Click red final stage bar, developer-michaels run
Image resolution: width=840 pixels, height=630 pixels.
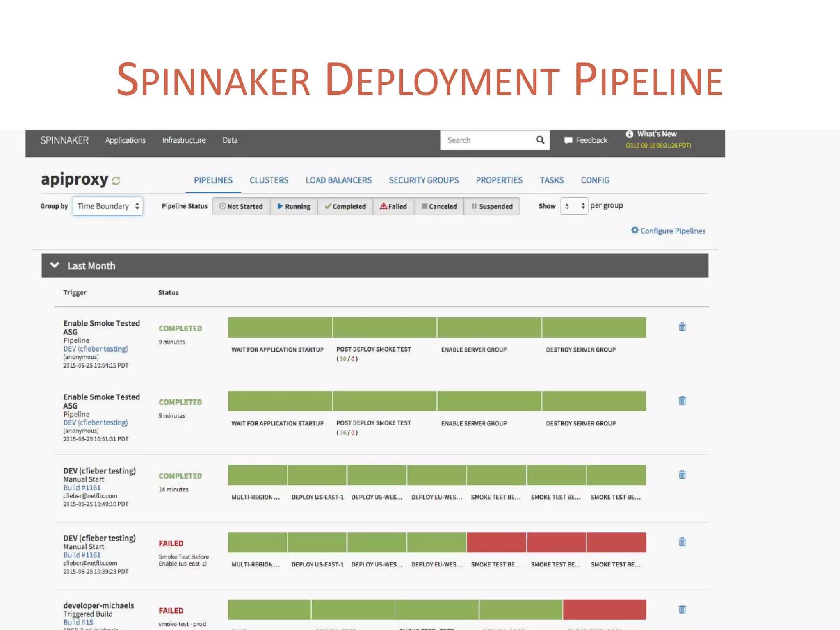tap(605, 609)
